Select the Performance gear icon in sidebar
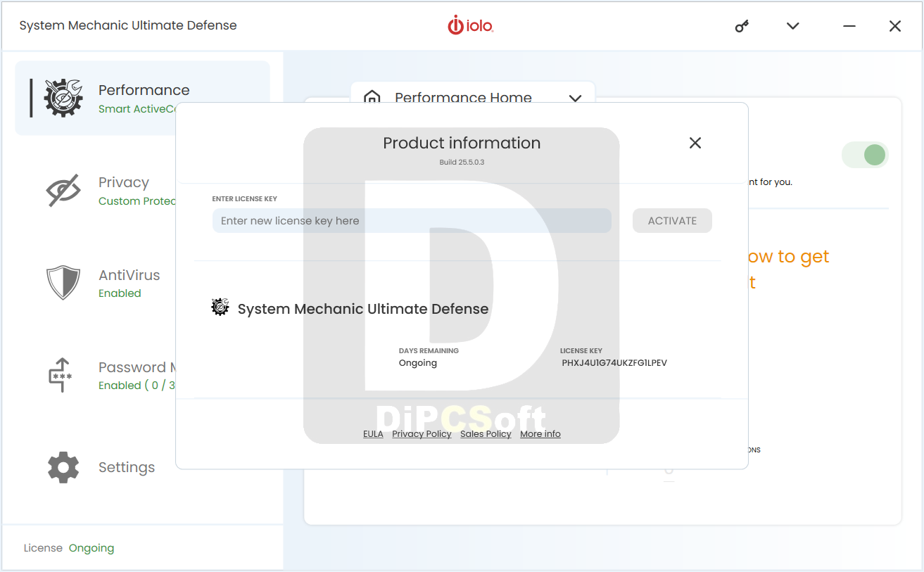This screenshot has height=572, width=924. click(63, 97)
